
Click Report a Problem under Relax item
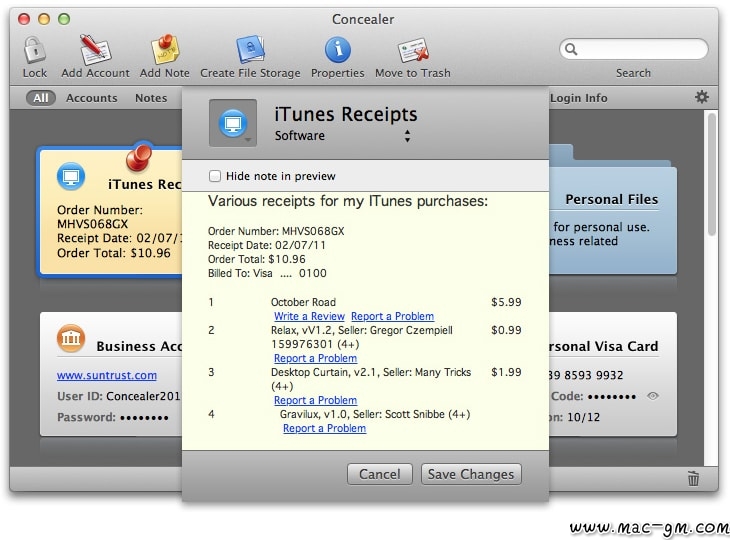tap(316, 358)
